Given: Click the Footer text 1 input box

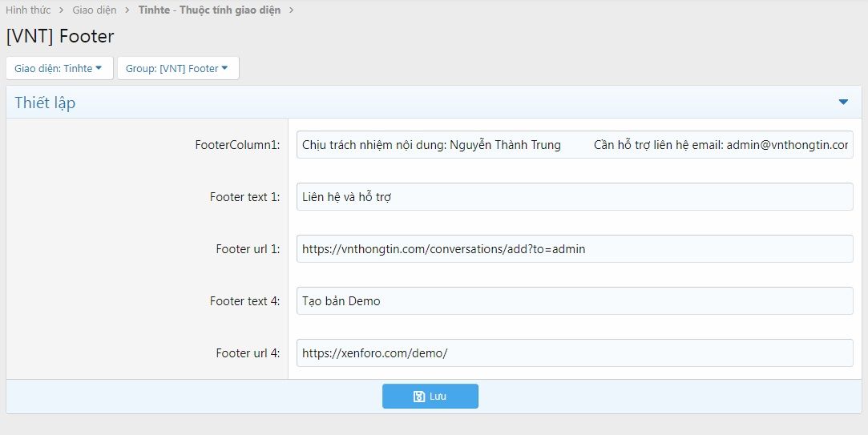Looking at the screenshot, I should (574, 197).
